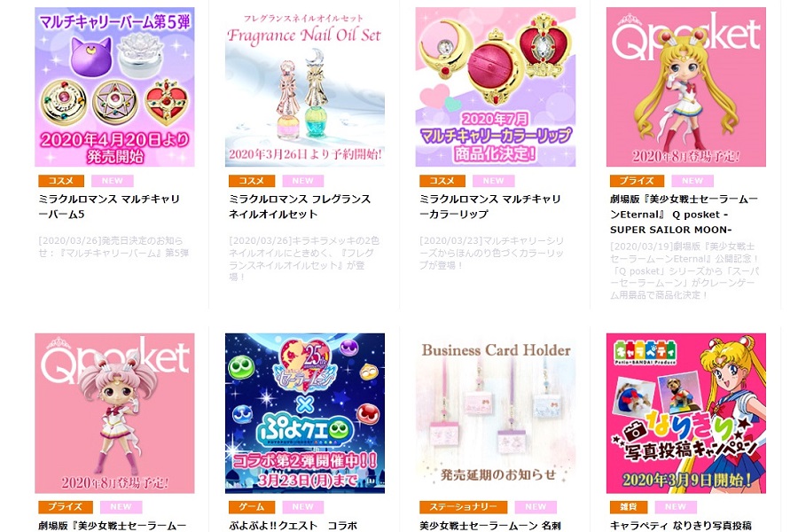
Task: Select the orange プライズ tag under Super Sailor Moon
Action: (x=637, y=181)
